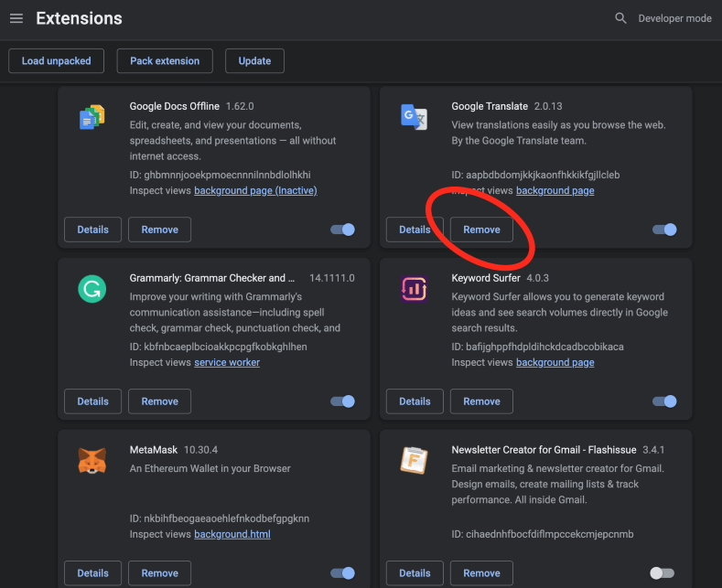
Task: Enable the Newsletter Creator for Gmail toggle
Action: 662,573
